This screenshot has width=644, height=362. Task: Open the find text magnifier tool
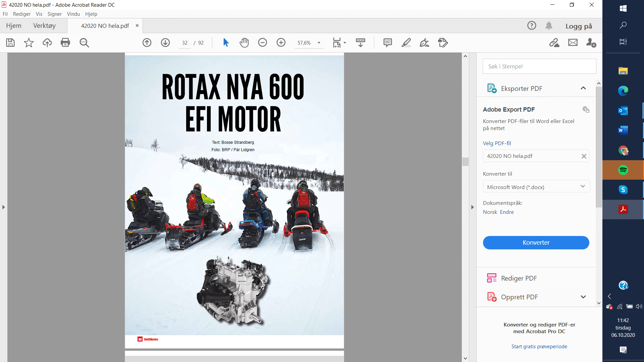click(x=84, y=43)
